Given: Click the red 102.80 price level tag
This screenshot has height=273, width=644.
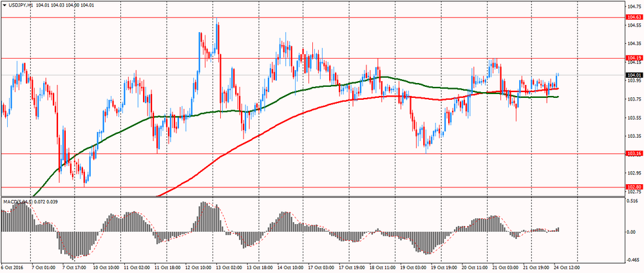Looking at the screenshot, I should point(634,187).
